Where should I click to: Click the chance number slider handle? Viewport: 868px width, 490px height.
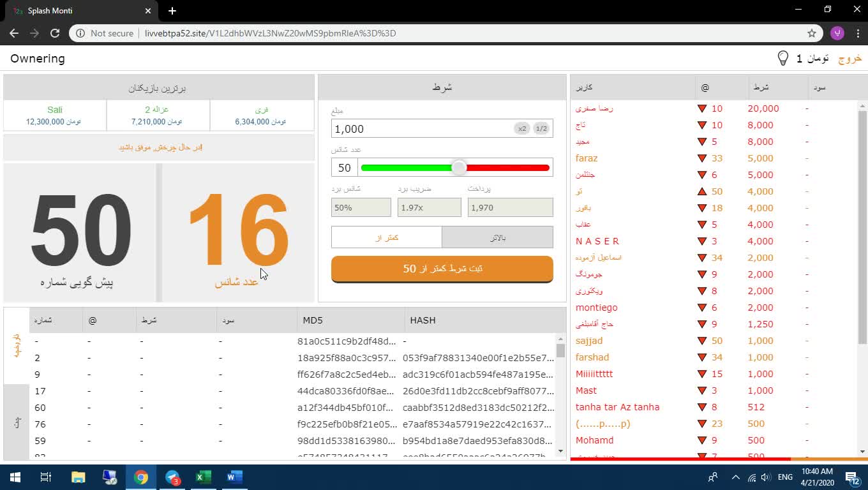[459, 168]
